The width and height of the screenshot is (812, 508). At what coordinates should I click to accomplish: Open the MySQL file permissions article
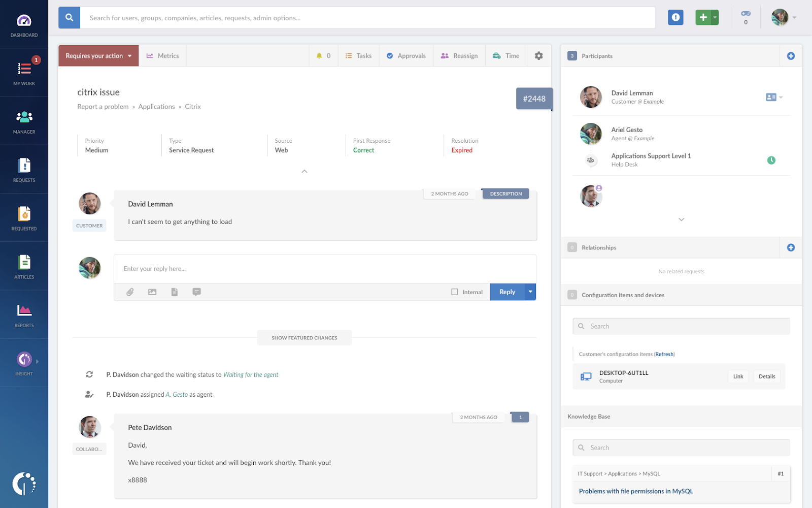[636, 491]
